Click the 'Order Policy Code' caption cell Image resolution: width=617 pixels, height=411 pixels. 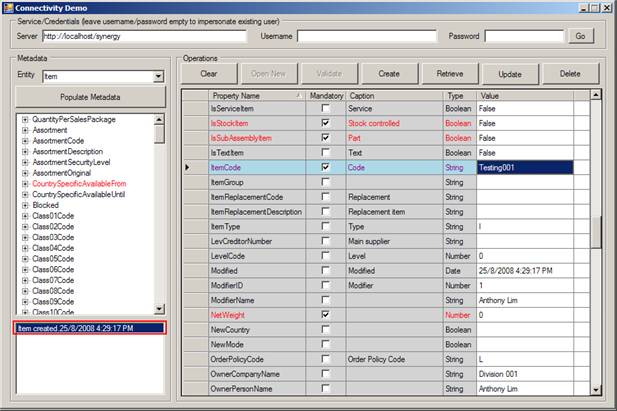pyautogui.click(x=394, y=359)
